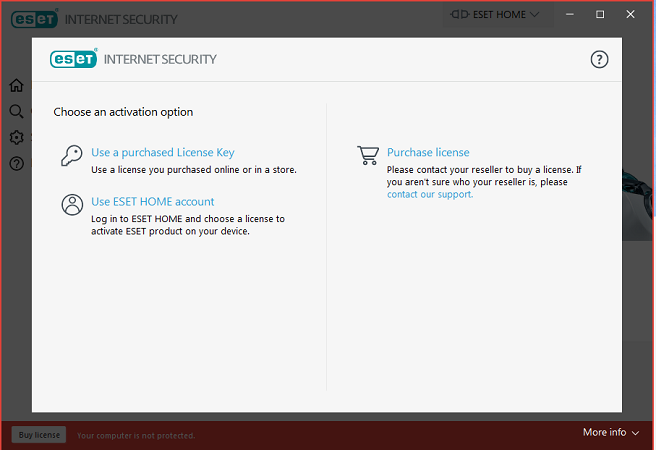Click 'Log in to ESET HOME' description text

188,225
